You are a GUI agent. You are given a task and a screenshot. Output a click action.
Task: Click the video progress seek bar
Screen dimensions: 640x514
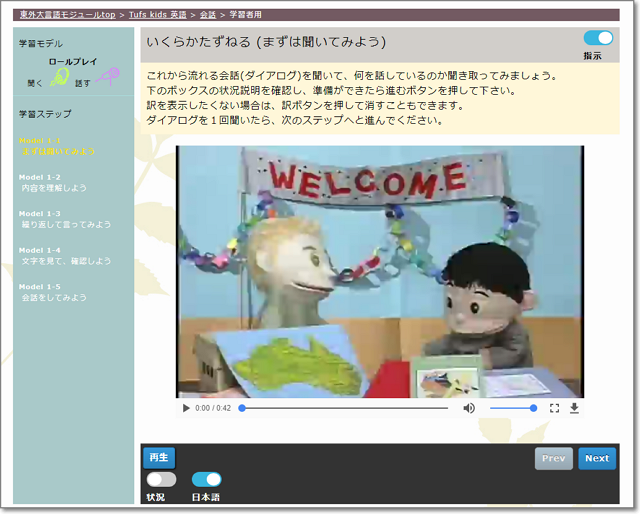[343, 408]
